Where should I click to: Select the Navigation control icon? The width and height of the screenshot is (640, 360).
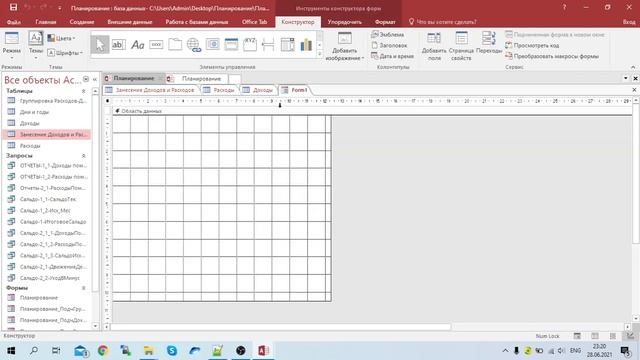231,44
